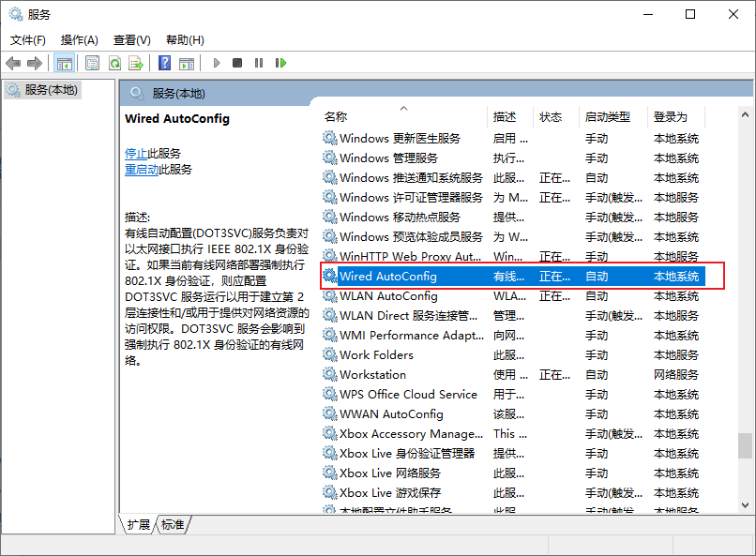Image resolution: width=756 pixels, height=556 pixels.
Task: Click the 停止 service link
Action: pos(136,153)
